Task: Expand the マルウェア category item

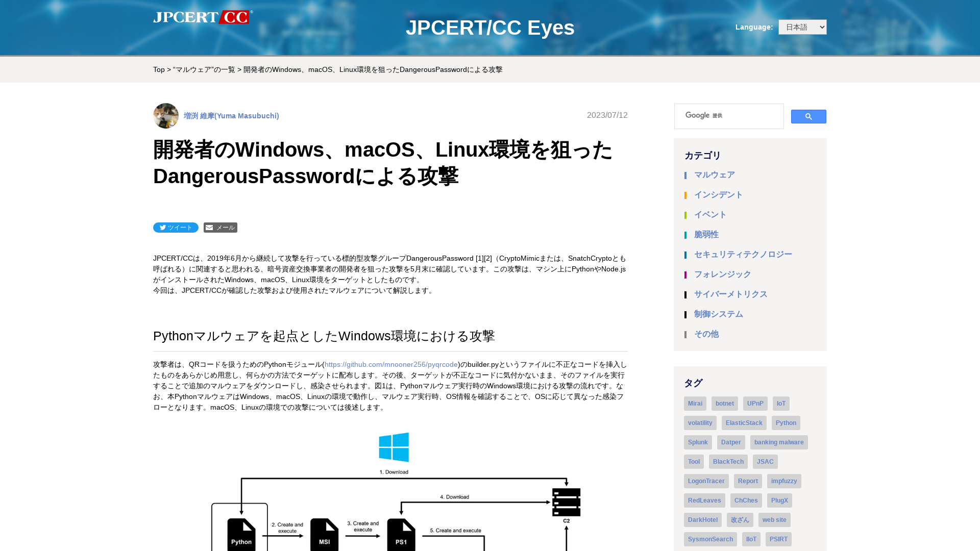Action: 715,174
